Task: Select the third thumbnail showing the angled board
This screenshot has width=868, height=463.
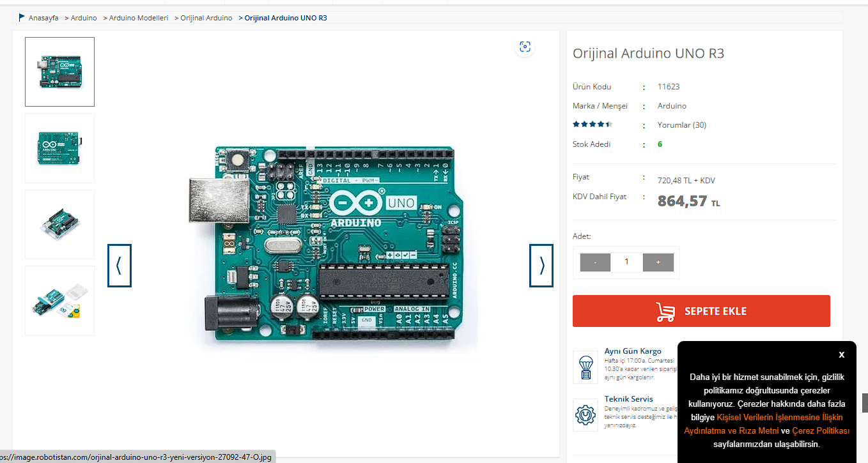Action: (x=59, y=224)
